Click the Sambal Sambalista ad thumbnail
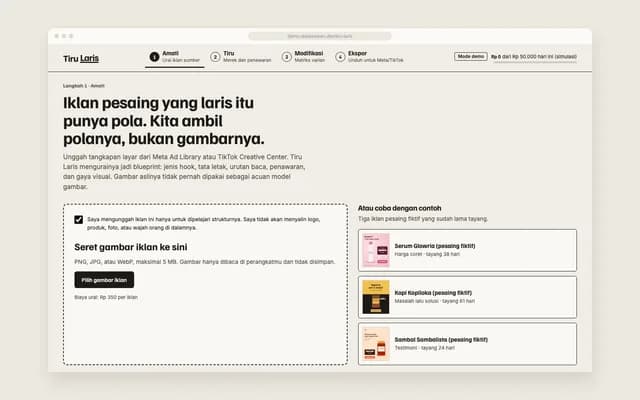Image resolution: width=640 pixels, height=400 pixels. (376, 344)
